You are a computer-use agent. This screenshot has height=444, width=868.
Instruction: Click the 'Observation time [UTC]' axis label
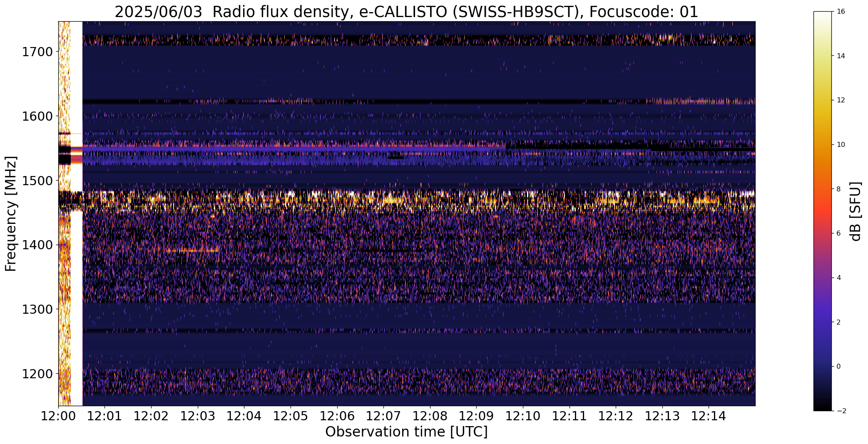406,432
